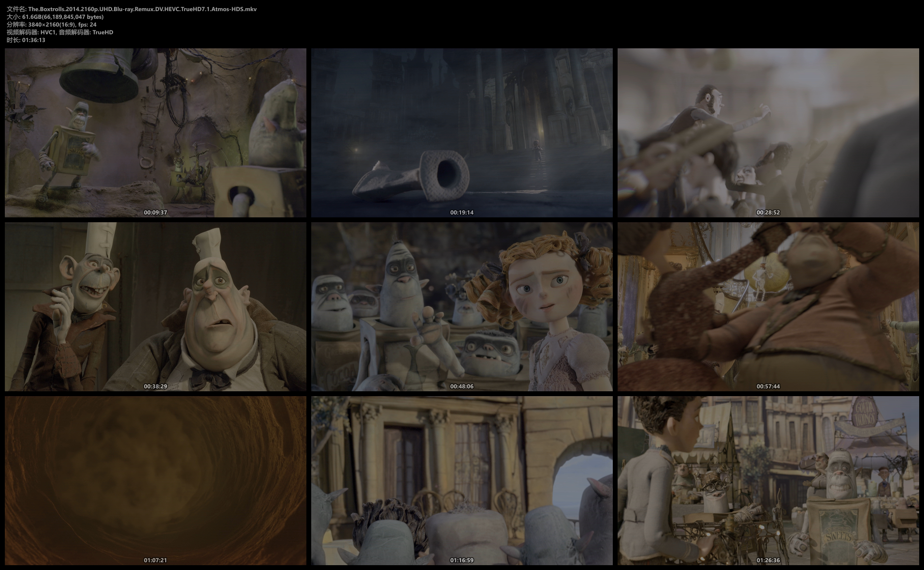Click the 00:38:29 timestamp label
This screenshot has width=924, height=570.
point(155,386)
